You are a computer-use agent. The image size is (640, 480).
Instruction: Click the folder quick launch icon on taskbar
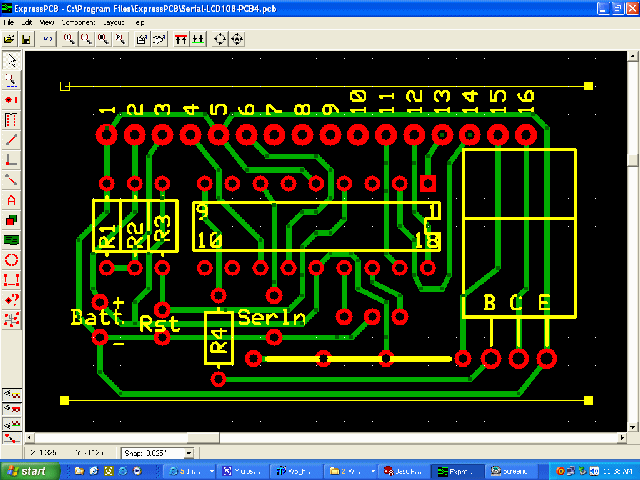pyautogui.click(x=79, y=471)
